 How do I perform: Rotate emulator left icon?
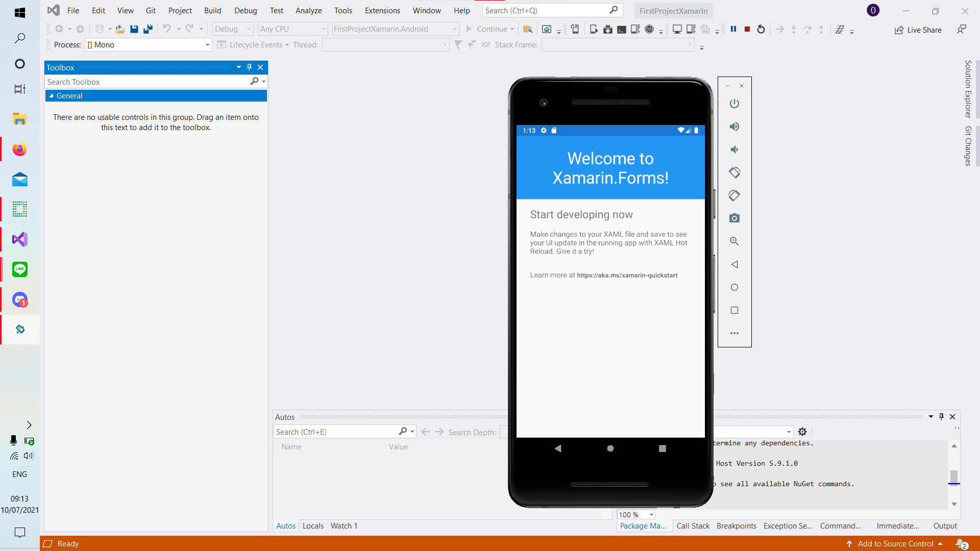(x=734, y=172)
